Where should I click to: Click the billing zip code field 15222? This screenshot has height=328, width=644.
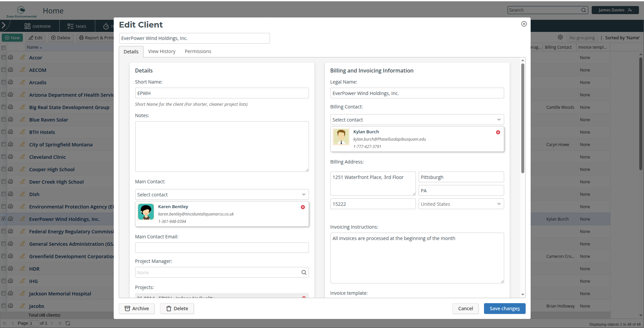(373, 204)
